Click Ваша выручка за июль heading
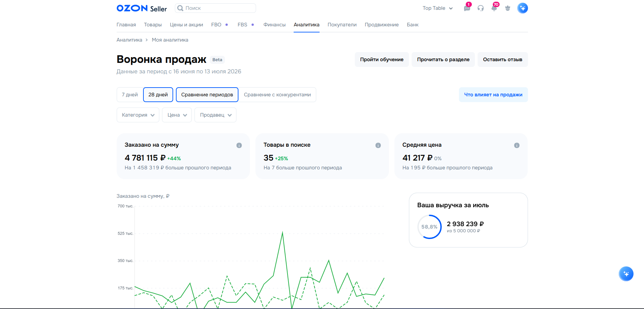The image size is (644, 309). click(x=453, y=205)
